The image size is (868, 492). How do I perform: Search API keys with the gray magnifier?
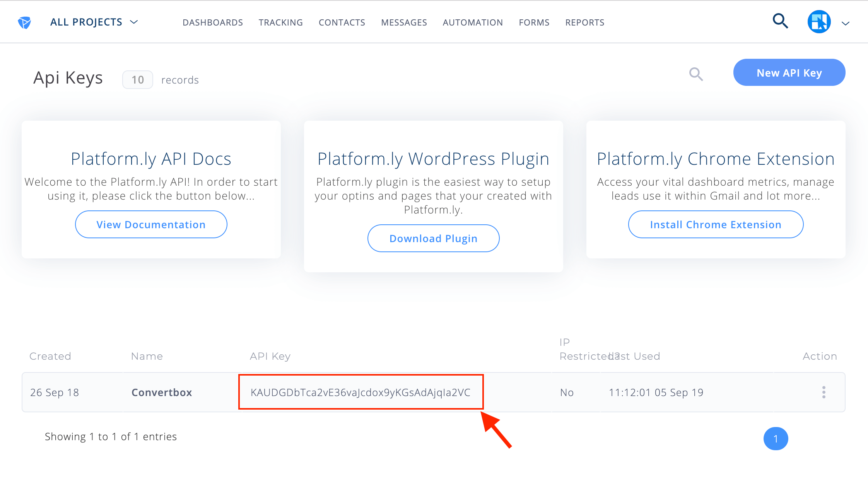coord(696,74)
